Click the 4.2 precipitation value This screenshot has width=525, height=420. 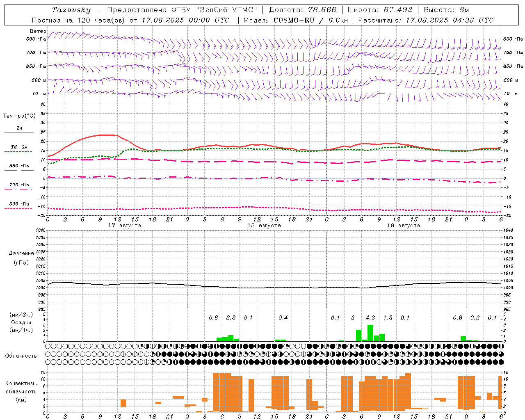370,318
